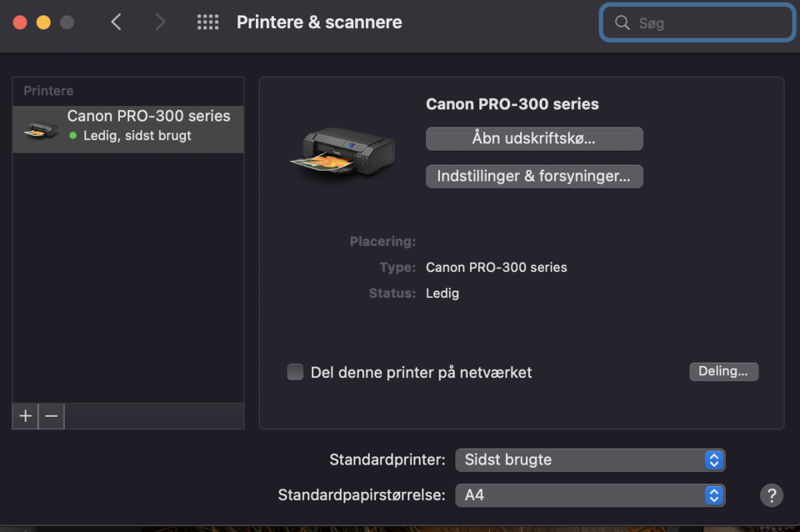Click the Deling button
The image size is (800, 532).
pos(723,371)
